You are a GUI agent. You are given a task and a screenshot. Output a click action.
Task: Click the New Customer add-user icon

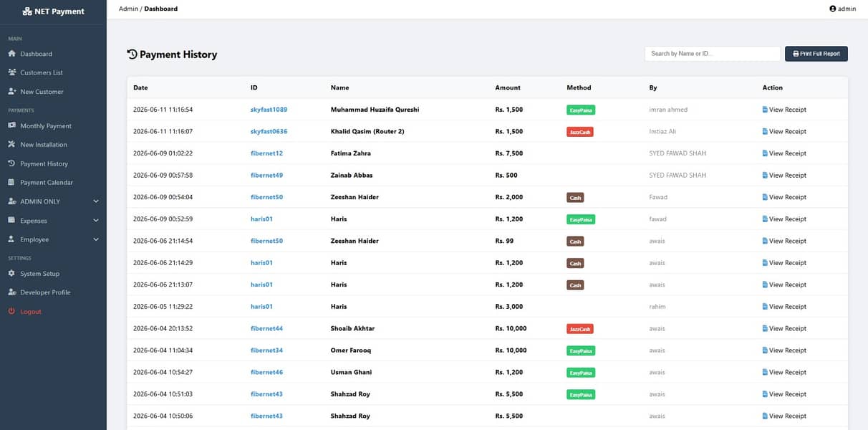tap(12, 92)
